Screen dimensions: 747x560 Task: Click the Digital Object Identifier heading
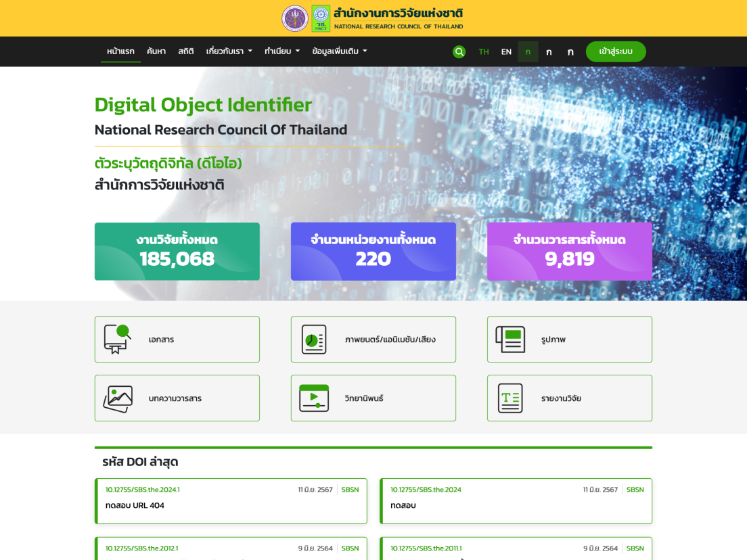coord(204,106)
